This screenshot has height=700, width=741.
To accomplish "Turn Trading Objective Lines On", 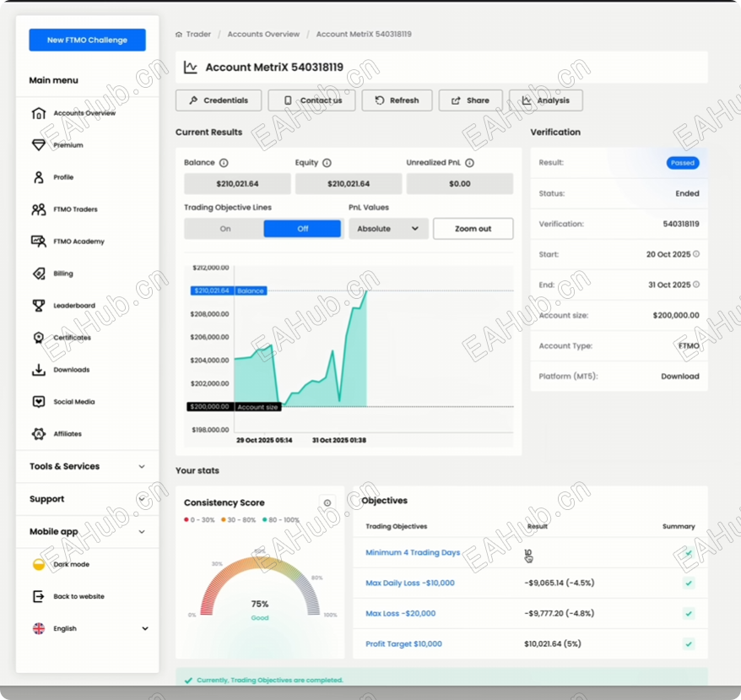I will [225, 229].
